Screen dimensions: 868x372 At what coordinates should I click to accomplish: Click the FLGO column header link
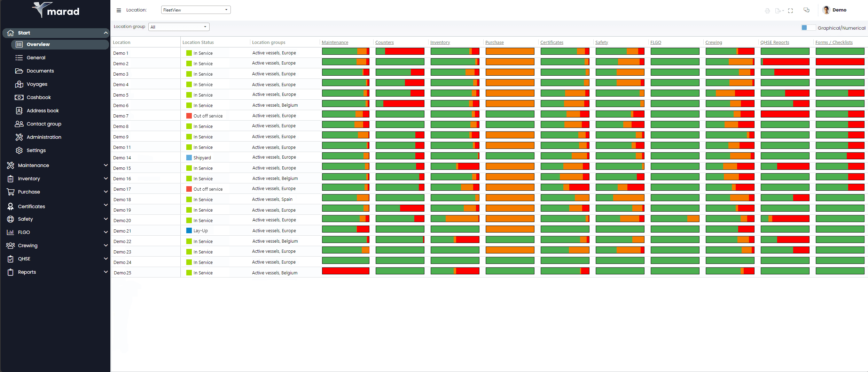tap(656, 42)
